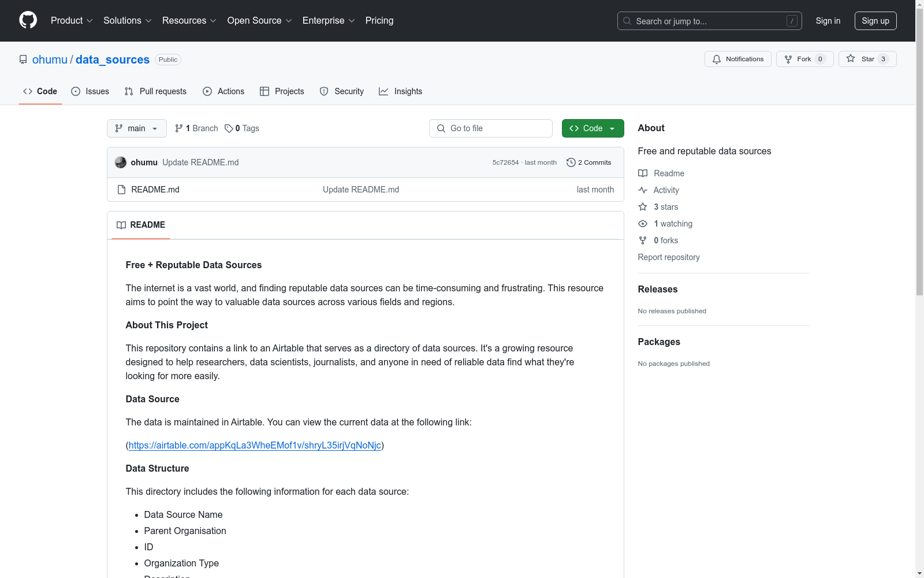Screen dimensions: 924x578
Task: Open the Airtable URL link
Action: click(x=255, y=445)
